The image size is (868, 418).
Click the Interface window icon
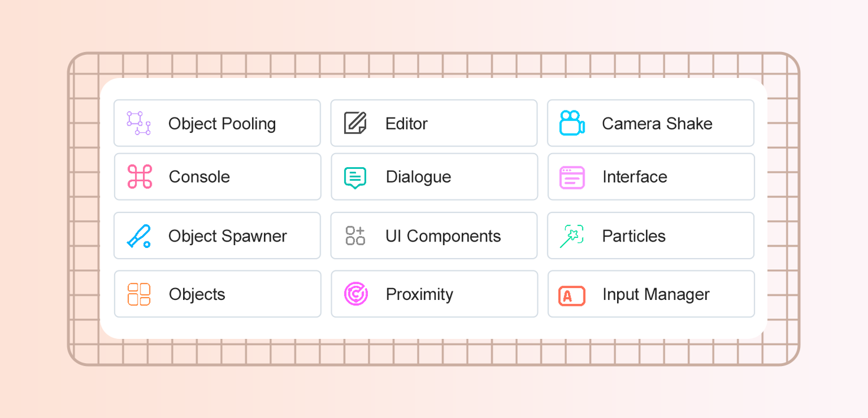tap(572, 177)
